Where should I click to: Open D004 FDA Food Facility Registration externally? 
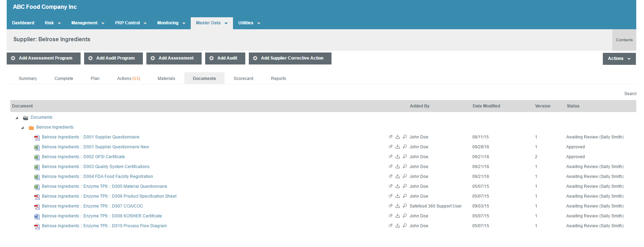[390, 176]
